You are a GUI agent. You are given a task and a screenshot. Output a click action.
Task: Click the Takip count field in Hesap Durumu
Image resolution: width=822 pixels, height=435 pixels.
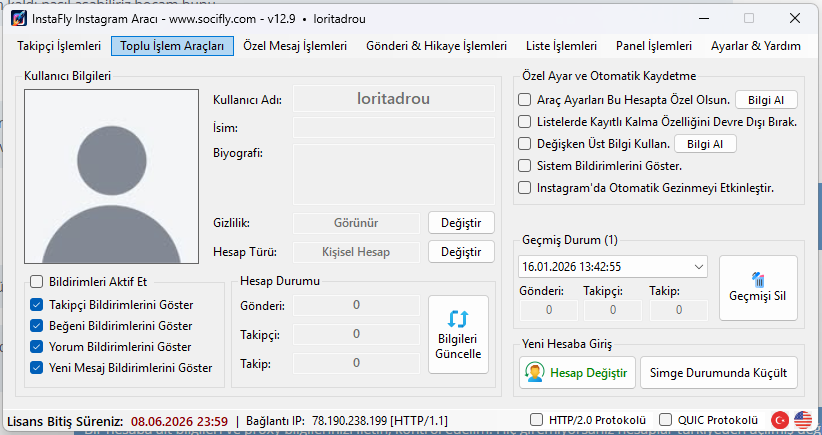356,363
